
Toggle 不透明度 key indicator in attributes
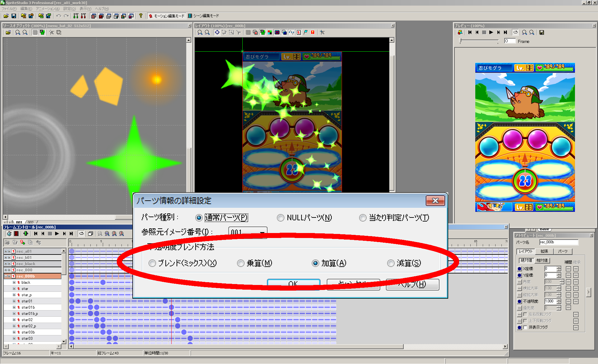[x=520, y=301]
